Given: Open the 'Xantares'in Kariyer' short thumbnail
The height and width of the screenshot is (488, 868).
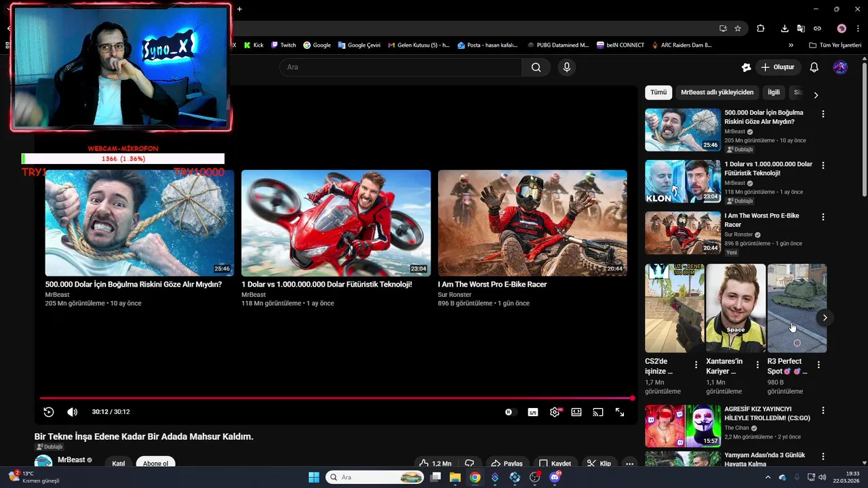Looking at the screenshot, I should pyautogui.click(x=736, y=308).
